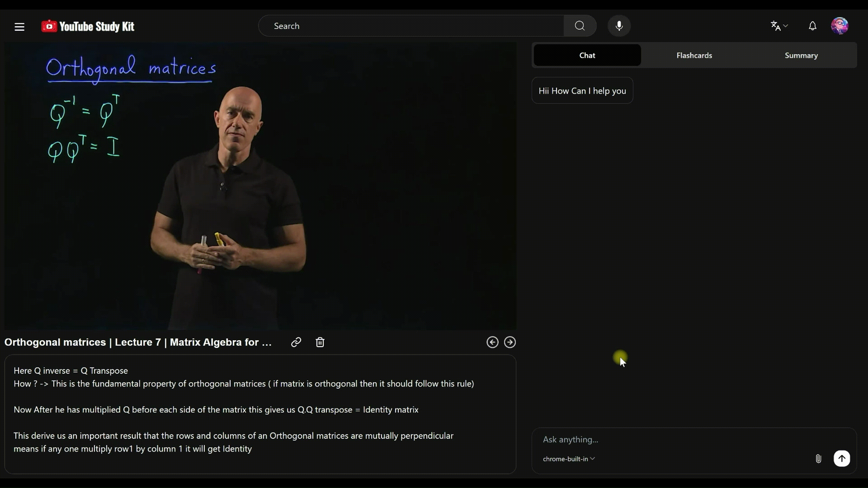Select the Flashcards tab
This screenshot has width=868, height=488.
point(694,55)
